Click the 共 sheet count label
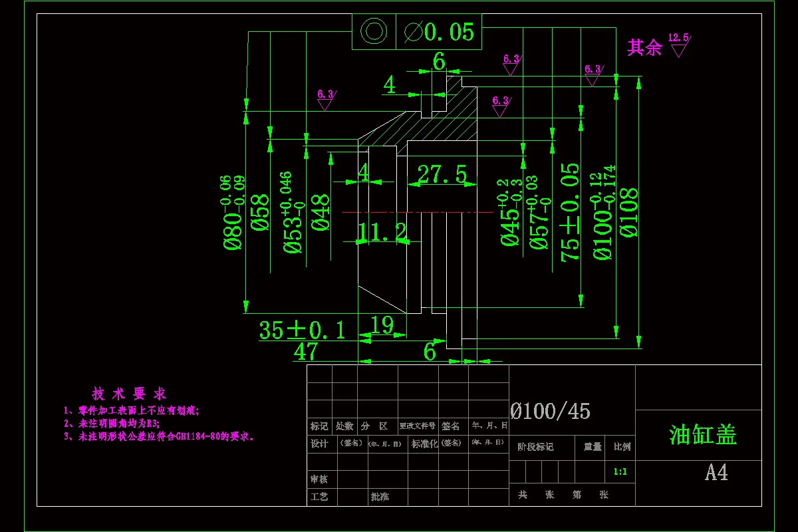798x532 pixels. coord(523,495)
